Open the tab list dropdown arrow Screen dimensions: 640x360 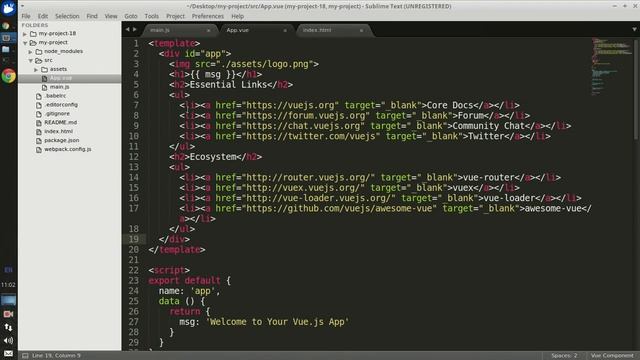pyautogui.click(x=634, y=29)
